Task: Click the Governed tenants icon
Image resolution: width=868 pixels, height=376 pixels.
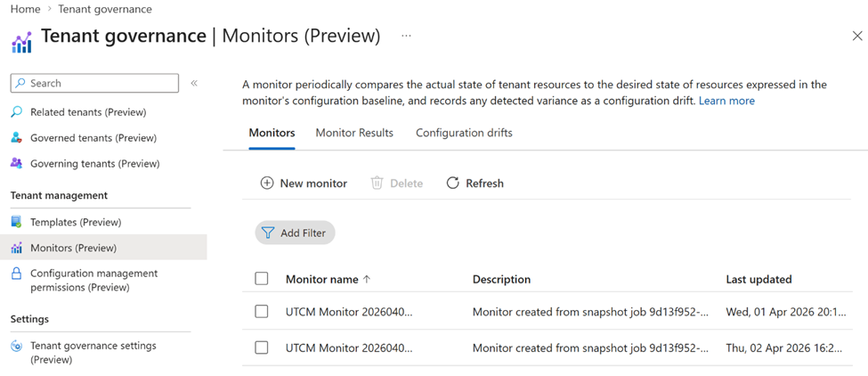Action: tap(16, 138)
